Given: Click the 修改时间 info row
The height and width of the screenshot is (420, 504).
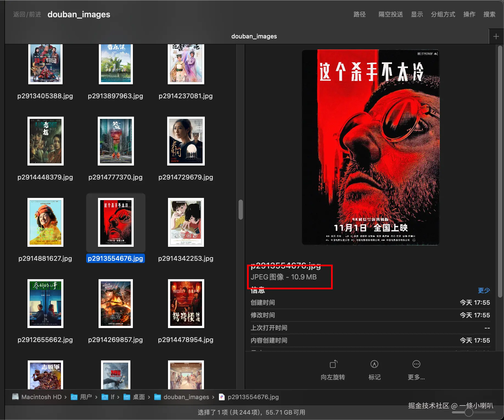Looking at the screenshot, I should [370, 315].
